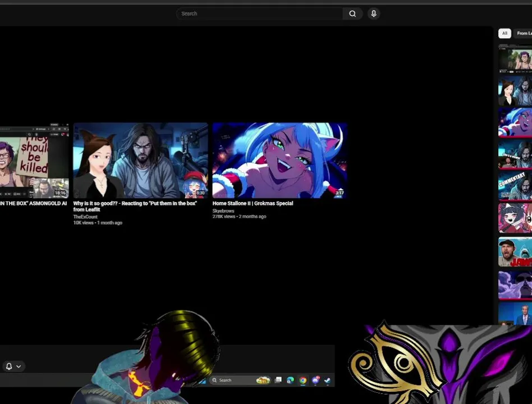
Task: Open the TheExCount channel link
Action: [x=85, y=217]
